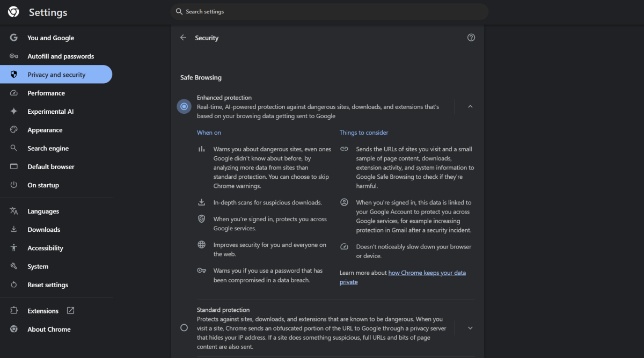
Task: Click the Reset settings history icon
Action: pyautogui.click(x=14, y=284)
